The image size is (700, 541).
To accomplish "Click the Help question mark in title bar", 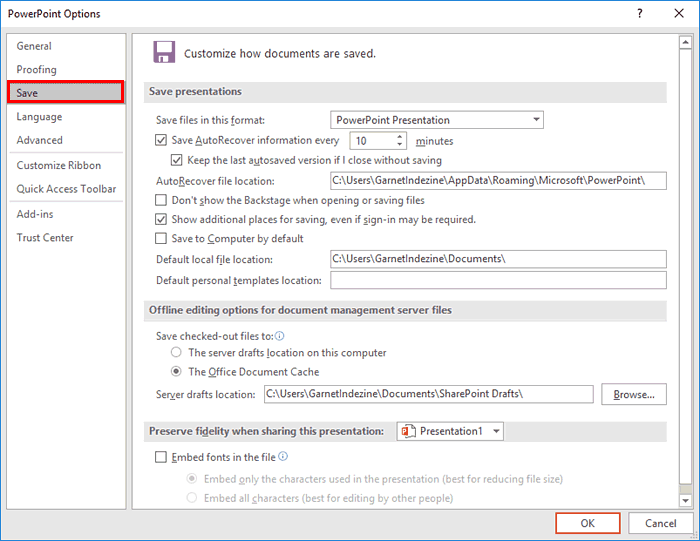I will (x=640, y=13).
